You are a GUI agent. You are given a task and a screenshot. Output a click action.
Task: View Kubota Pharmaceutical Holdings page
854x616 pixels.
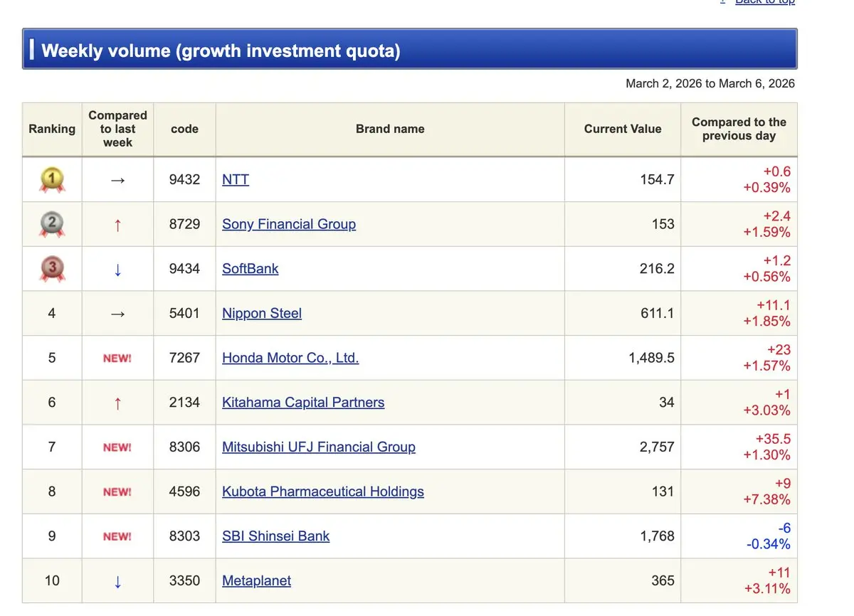pos(323,492)
